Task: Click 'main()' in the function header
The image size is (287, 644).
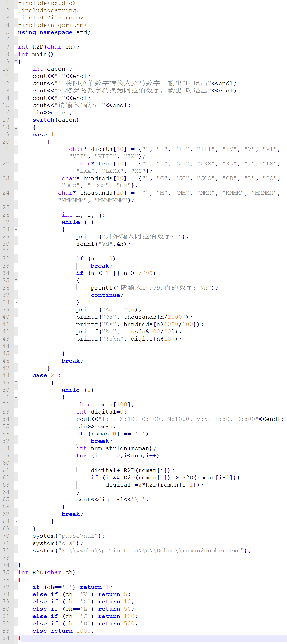Action: (x=43, y=54)
